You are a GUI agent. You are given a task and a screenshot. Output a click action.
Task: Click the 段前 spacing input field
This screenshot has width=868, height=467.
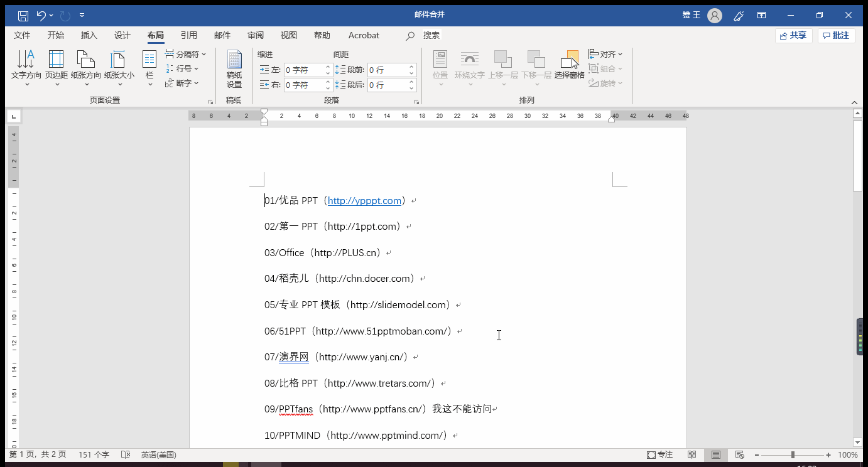click(x=388, y=70)
